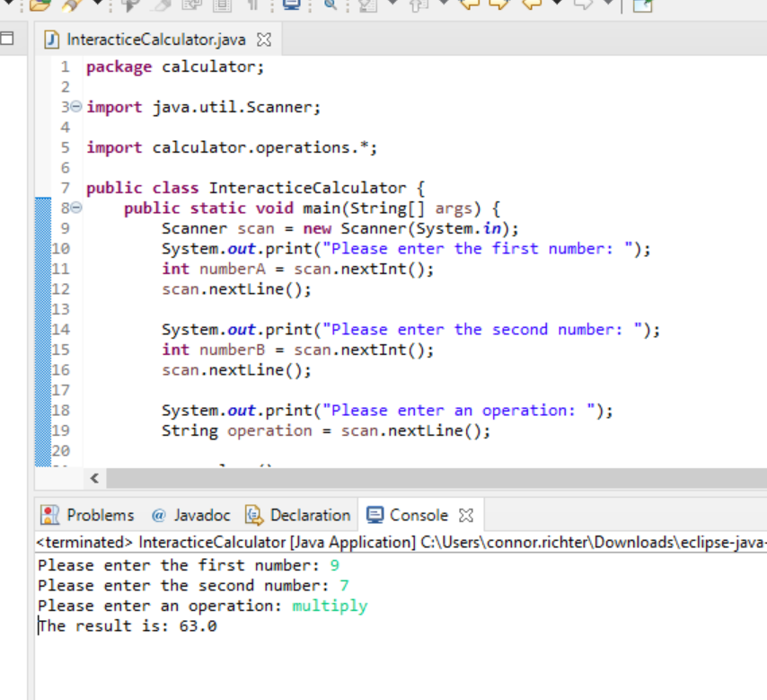767x700 pixels.
Task: Click 'import java.util.Scanner;' line
Action: [x=204, y=107]
